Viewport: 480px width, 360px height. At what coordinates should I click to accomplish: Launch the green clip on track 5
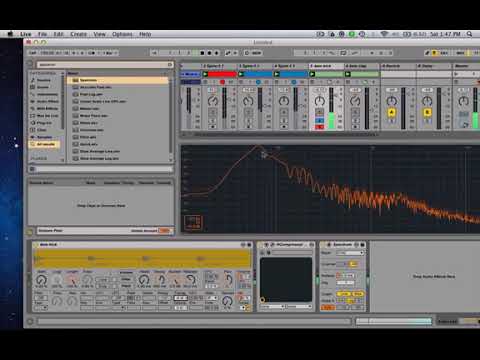click(312, 74)
